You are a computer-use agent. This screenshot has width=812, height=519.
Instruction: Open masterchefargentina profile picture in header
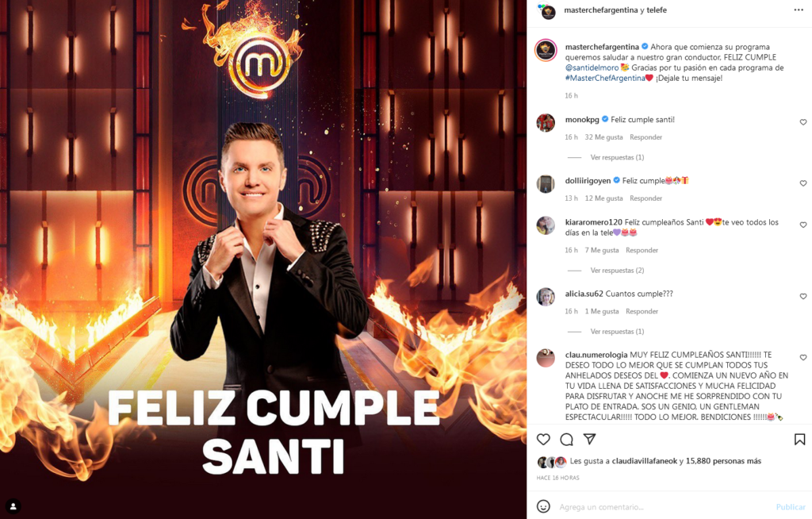[548, 11]
